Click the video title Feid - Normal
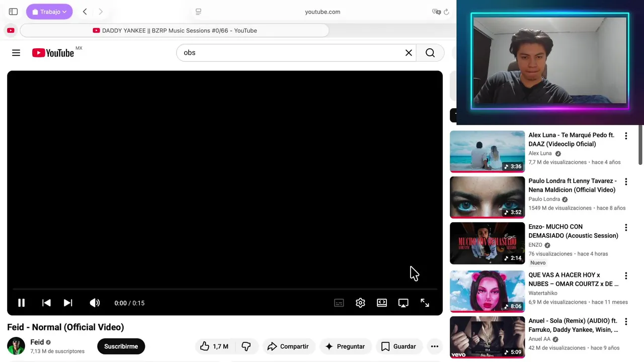The width and height of the screenshot is (644, 362). (65, 327)
